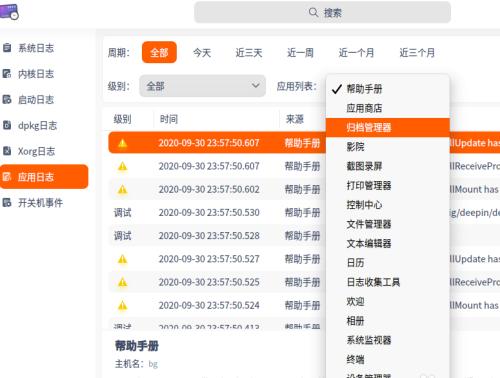Click 调试 level in 23:57:50.530 row

coord(122,213)
